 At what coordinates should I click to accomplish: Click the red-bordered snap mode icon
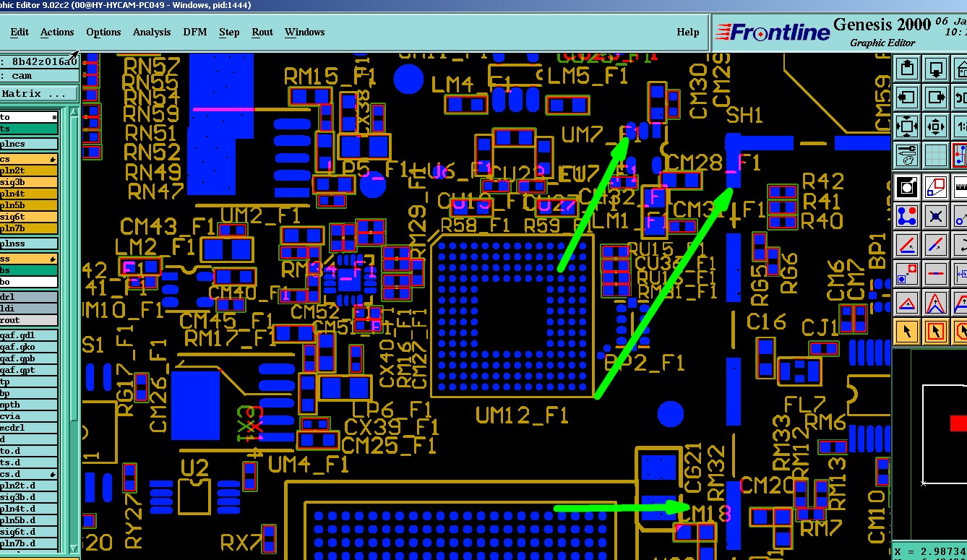pos(960,154)
